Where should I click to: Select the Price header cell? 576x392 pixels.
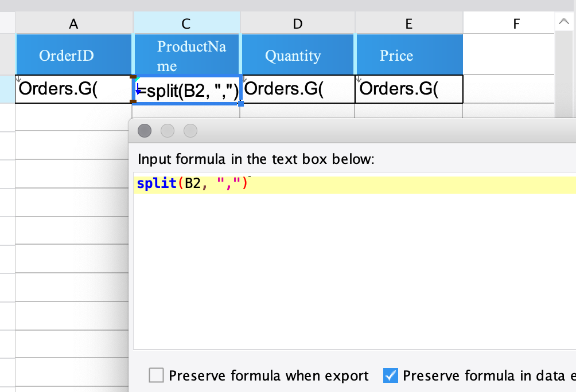[x=396, y=55]
